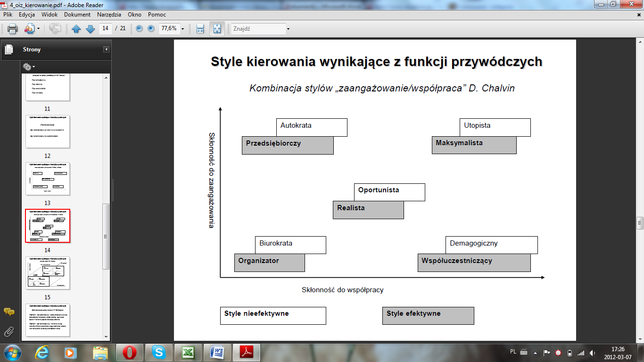The width and height of the screenshot is (644, 362).
Task: Go to next page with down arrow
Action: coord(90,29)
